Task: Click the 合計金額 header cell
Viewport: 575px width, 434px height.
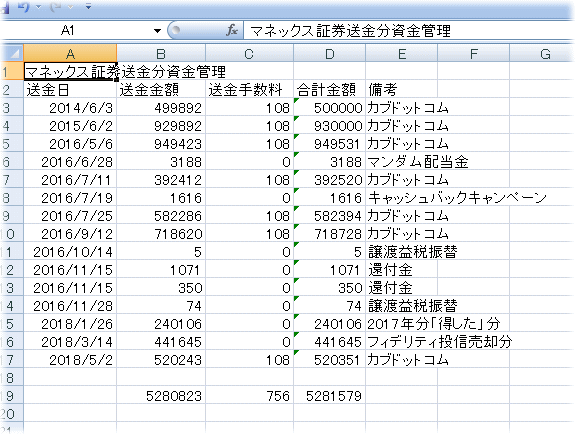Action: tap(329, 90)
